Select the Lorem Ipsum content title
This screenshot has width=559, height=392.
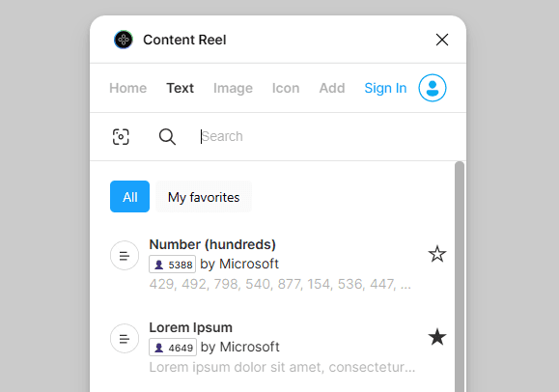pos(191,327)
